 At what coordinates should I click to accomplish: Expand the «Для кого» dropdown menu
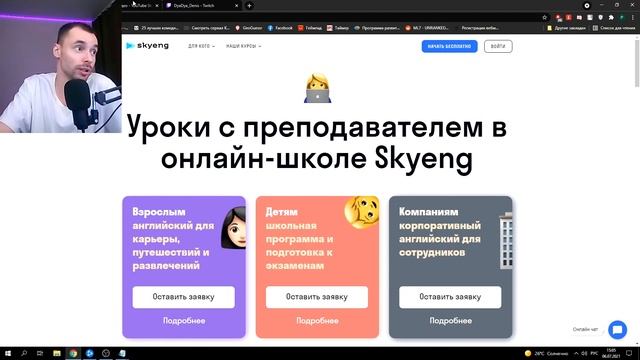tap(201, 46)
